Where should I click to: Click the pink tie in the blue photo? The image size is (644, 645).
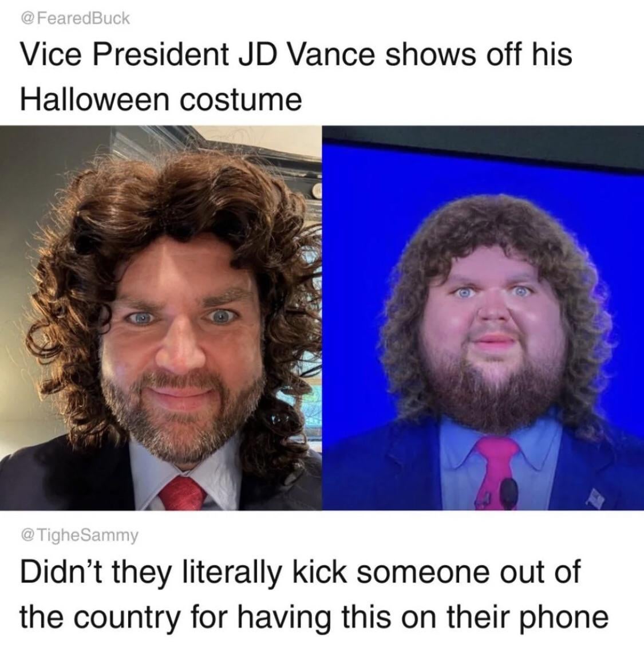point(496,473)
